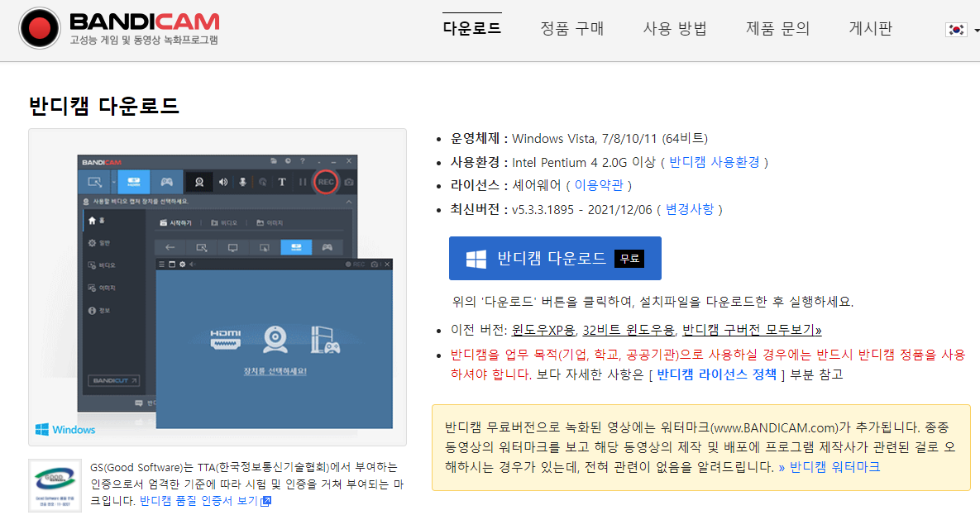Viewport: 980px width, 515px height.
Task: Open 반디캠 품질 인증서 보기 link
Action: coord(205,501)
